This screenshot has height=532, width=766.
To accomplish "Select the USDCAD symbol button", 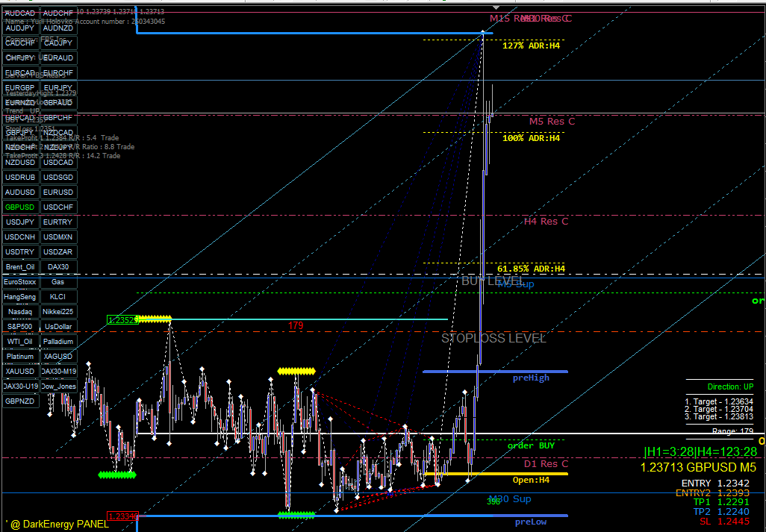I will pos(59,163).
